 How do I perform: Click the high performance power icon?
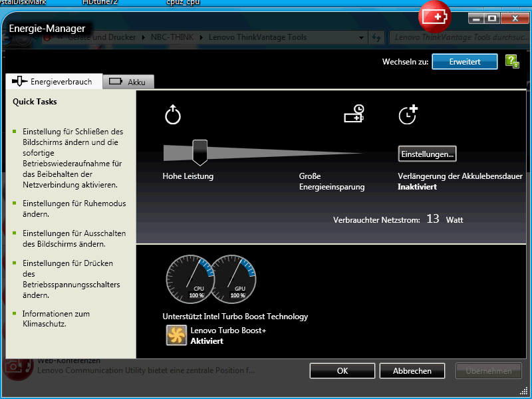(x=173, y=114)
